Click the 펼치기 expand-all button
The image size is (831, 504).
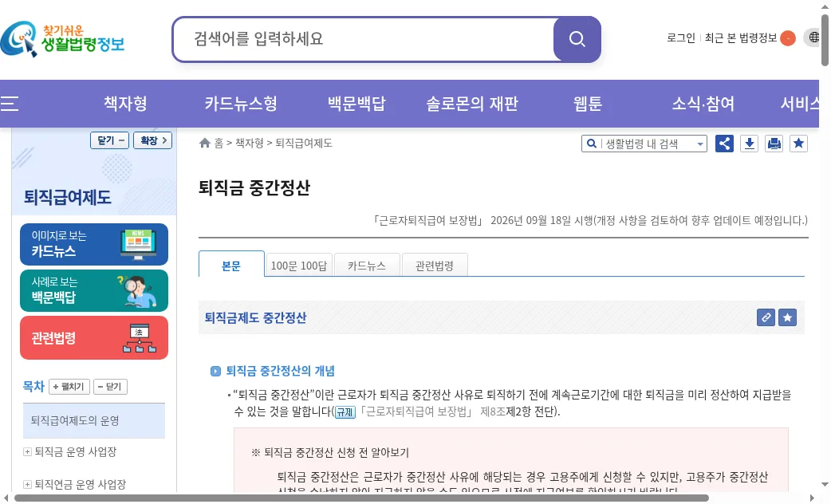[x=69, y=387]
